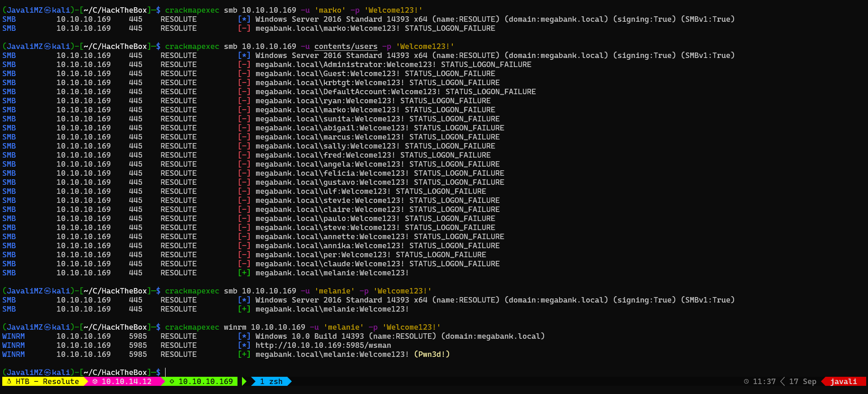Click the megabank.local\angela failure line

(x=378, y=164)
